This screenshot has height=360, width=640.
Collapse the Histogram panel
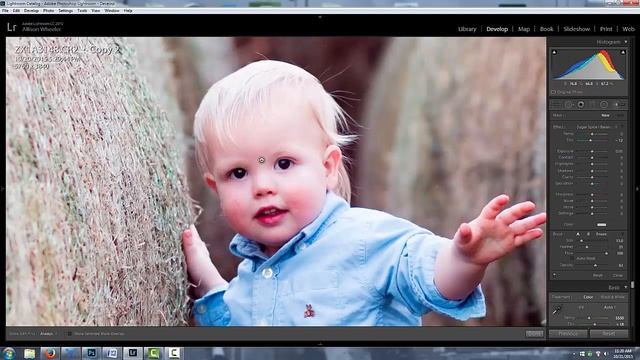click(626, 42)
